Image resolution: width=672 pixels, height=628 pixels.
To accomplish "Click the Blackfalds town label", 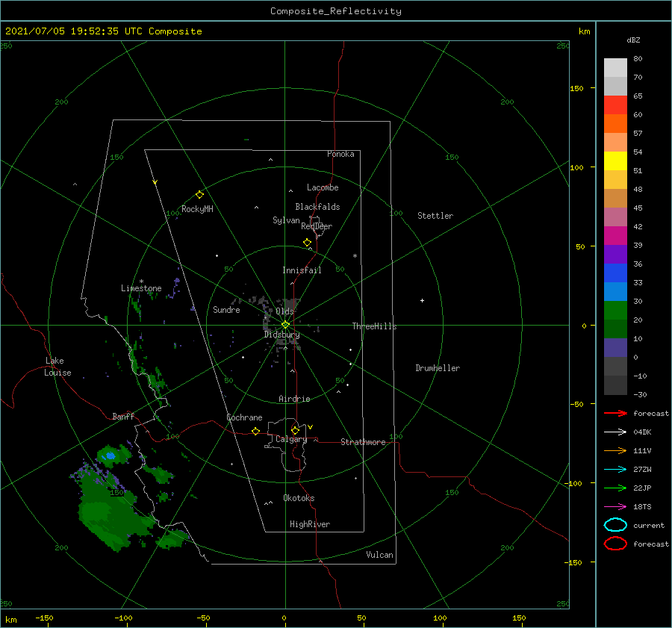I will [317, 207].
